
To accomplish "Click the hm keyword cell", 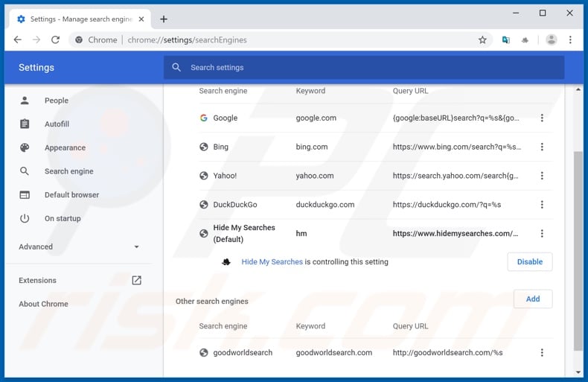I will (x=301, y=233).
